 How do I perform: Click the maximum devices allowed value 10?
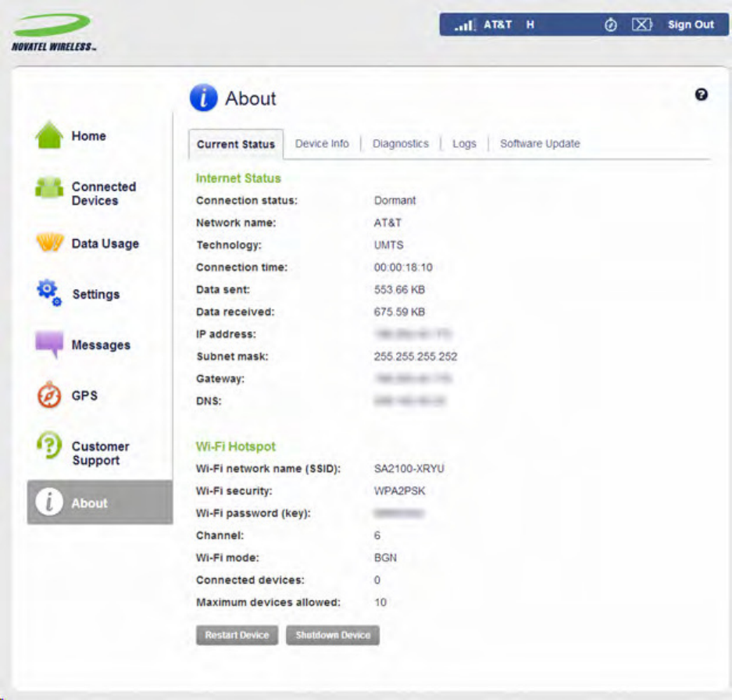[x=380, y=602]
